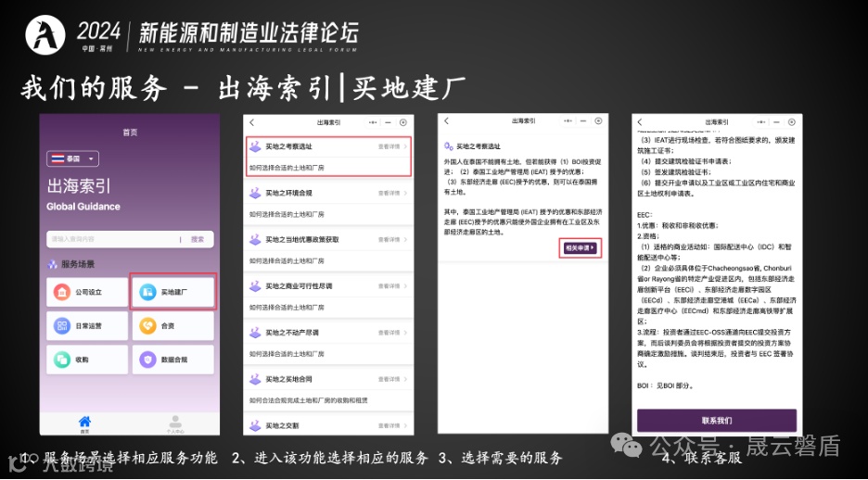Expand 查看详情 for 买地之交割
This screenshot has height=480, width=868.
pyautogui.click(x=392, y=425)
